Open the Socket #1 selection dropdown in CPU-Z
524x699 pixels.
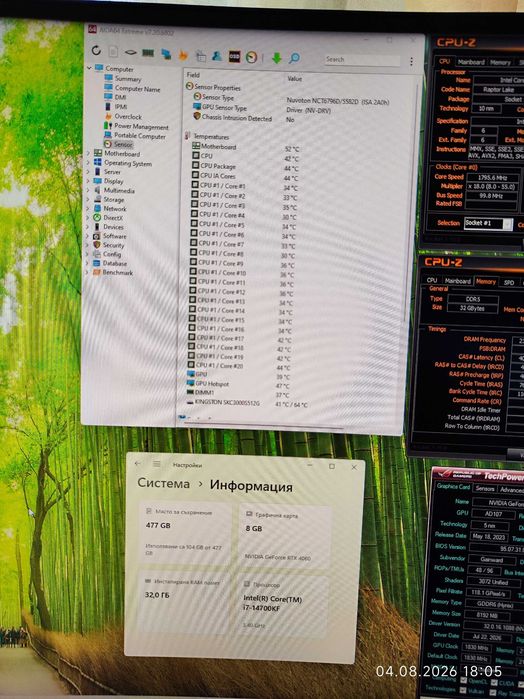489,224
